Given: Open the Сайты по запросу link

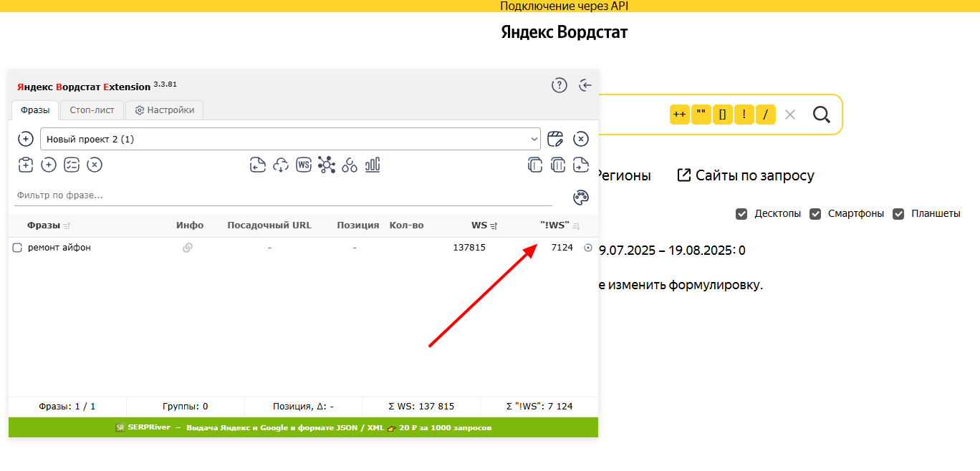Looking at the screenshot, I should point(746,175).
